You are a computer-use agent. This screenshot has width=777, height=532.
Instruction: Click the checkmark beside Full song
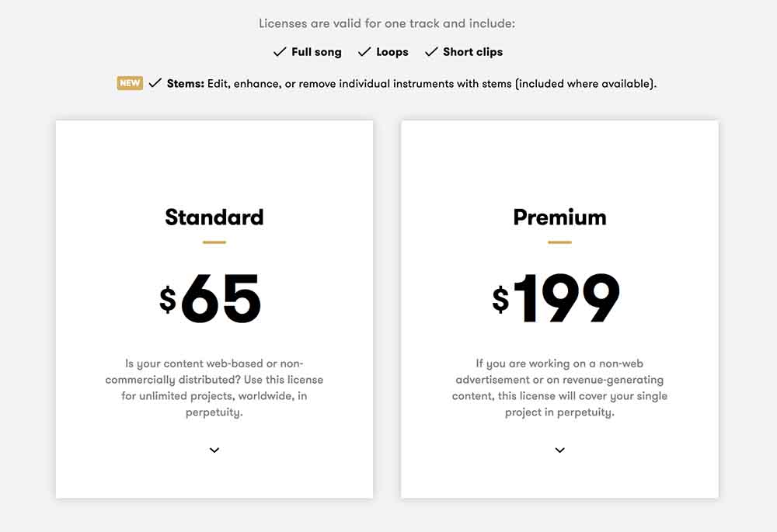pos(280,52)
